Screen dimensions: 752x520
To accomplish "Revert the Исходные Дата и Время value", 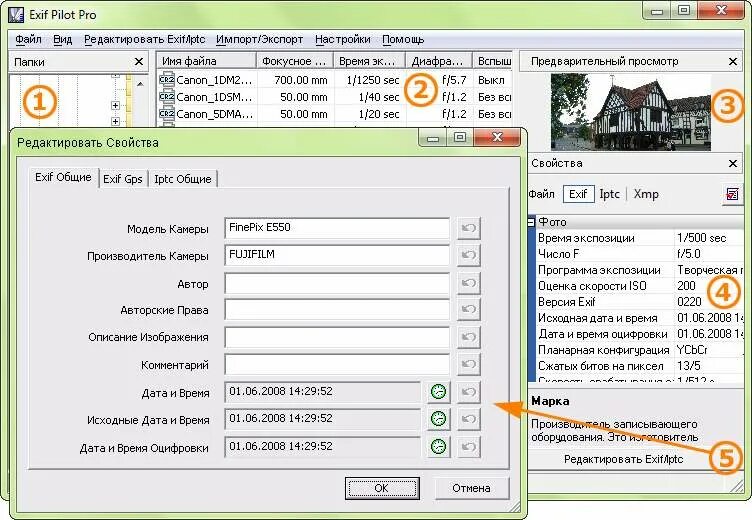I will pyautogui.click(x=468, y=419).
